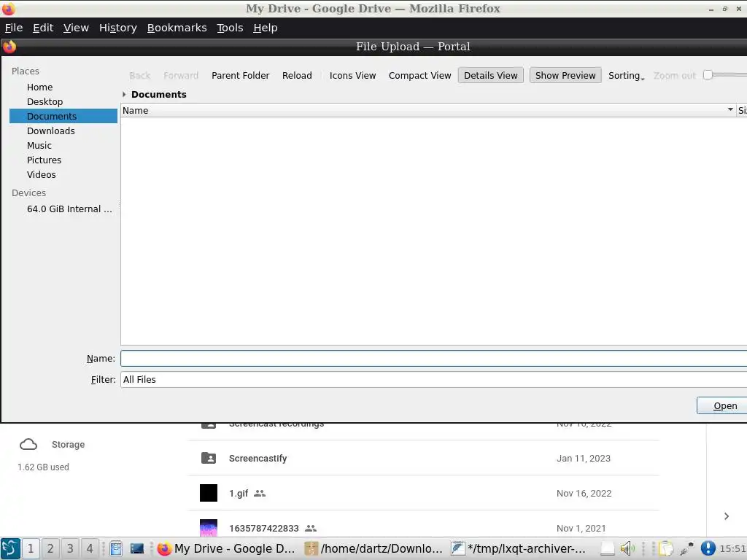Click the blue notification tray icon

coord(708,548)
